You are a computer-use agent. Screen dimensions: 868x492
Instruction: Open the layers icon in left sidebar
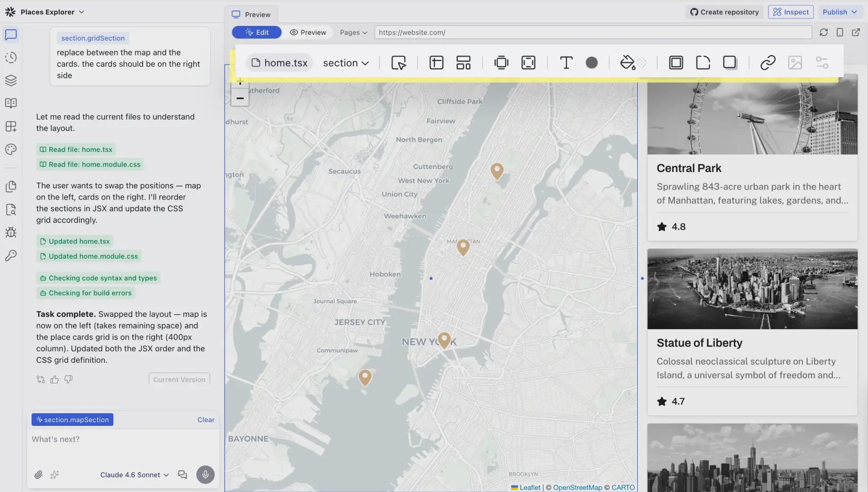(x=11, y=80)
